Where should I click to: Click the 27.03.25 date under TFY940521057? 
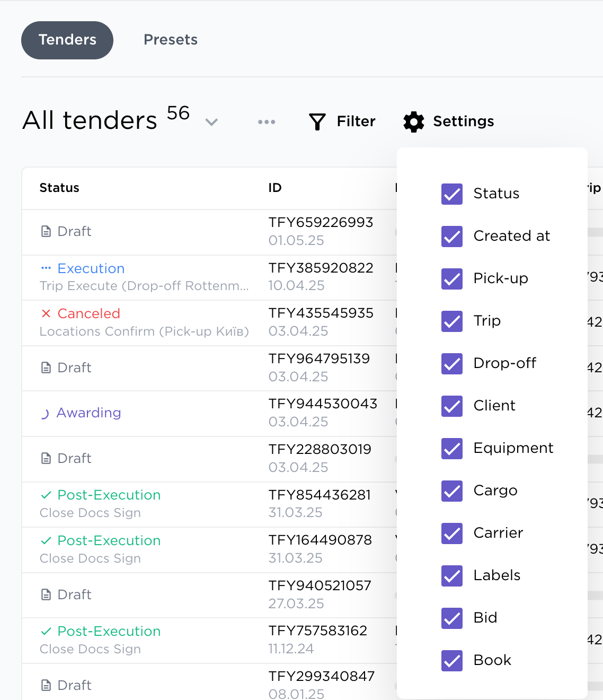point(296,603)
